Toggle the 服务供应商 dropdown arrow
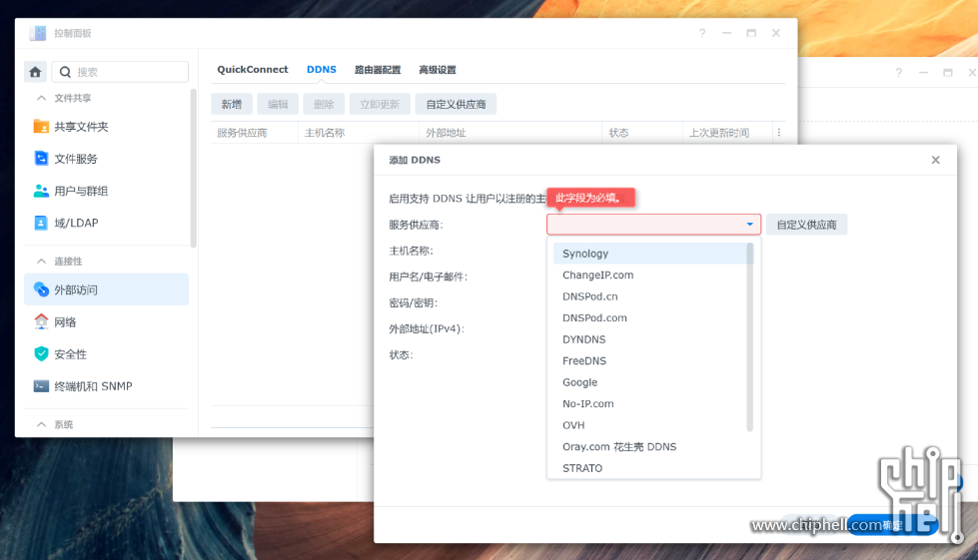 [x=749, y=225]
